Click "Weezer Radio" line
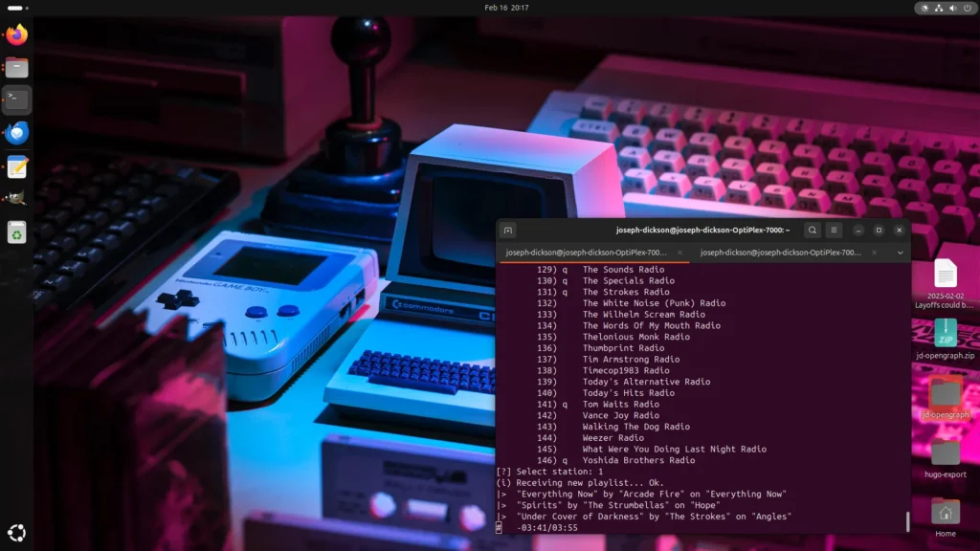The width and height of the screenshot is (980, 551). pyautogui.click(x=613, y=438)
